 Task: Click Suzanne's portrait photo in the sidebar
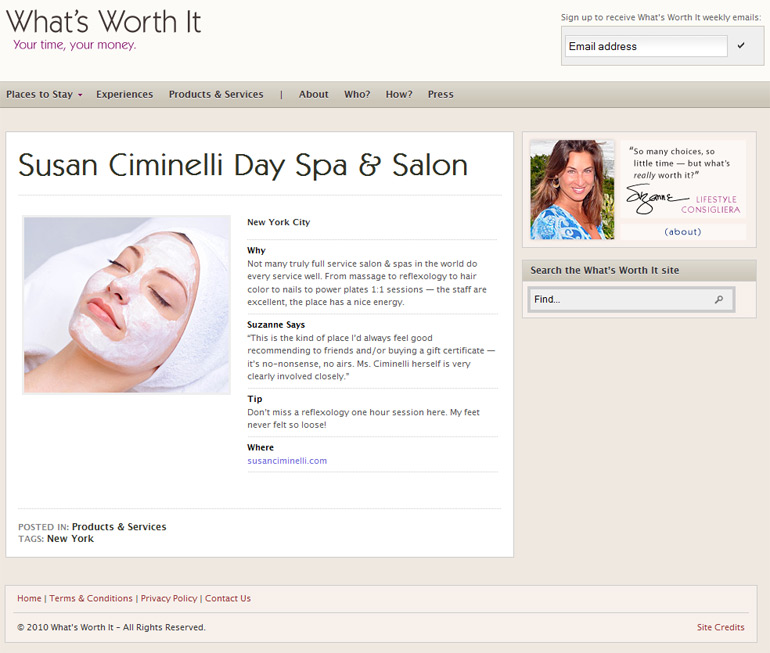[572, 189]
